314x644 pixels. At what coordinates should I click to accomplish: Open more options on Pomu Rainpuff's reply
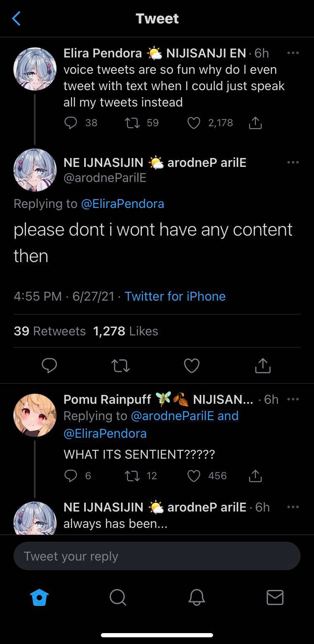click(x=293, y=399)
